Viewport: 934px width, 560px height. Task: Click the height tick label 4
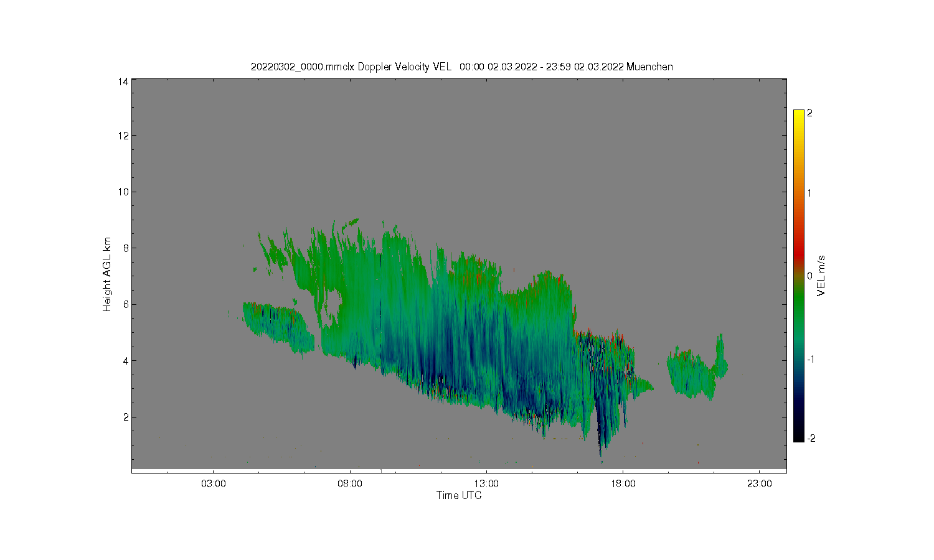point(126,360)
